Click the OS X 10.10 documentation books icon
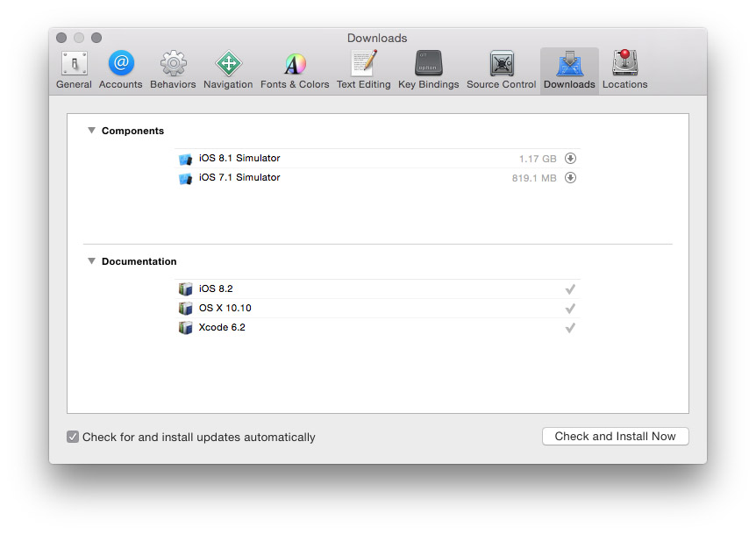This screenshot has width=756, height=534. tap(185, 308)
